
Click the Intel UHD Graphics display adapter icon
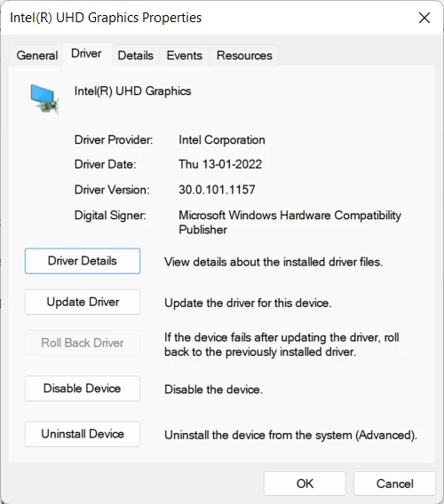[44, 98]
